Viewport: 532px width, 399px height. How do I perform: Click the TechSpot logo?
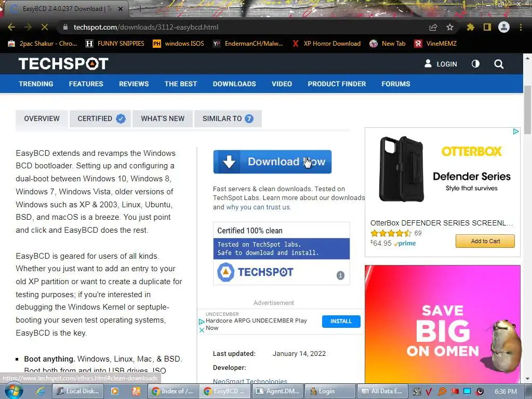(x=63, y=63)
